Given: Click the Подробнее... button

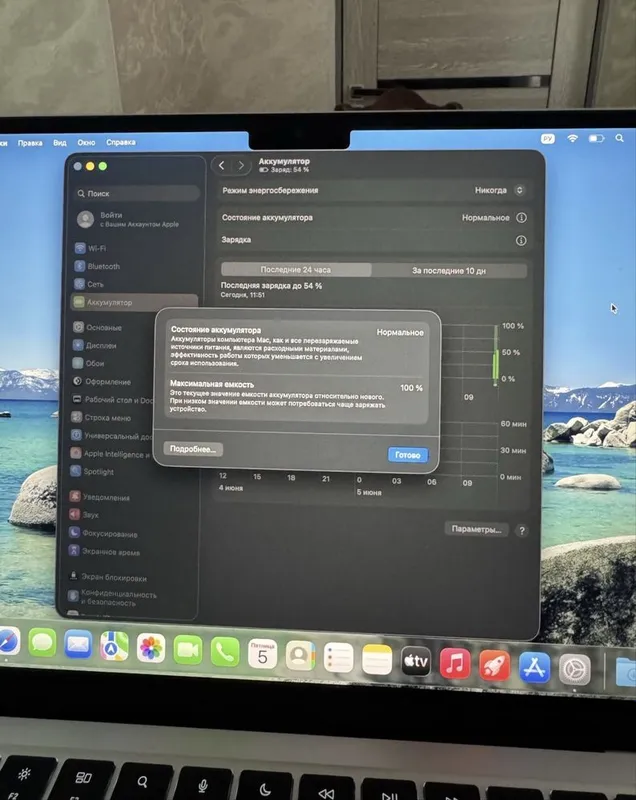Looking at the screenshot, I should 193,449.
